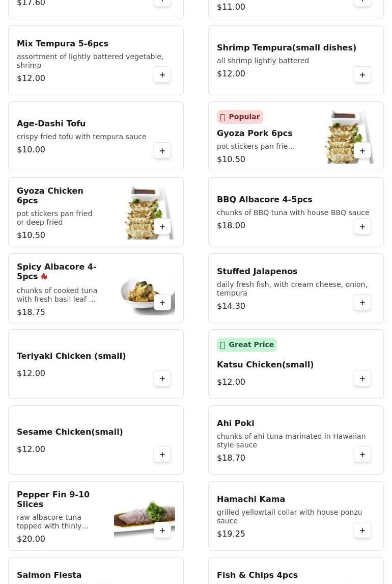Add Spicy Albacore 4-5pcs to cart
Viewport: 392px width, 584px height.
162,303
